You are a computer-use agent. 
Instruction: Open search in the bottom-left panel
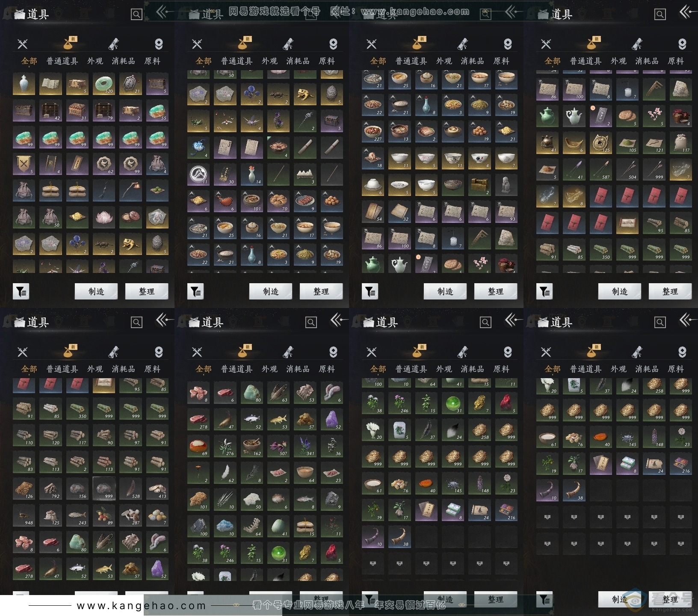coord(136,322)
